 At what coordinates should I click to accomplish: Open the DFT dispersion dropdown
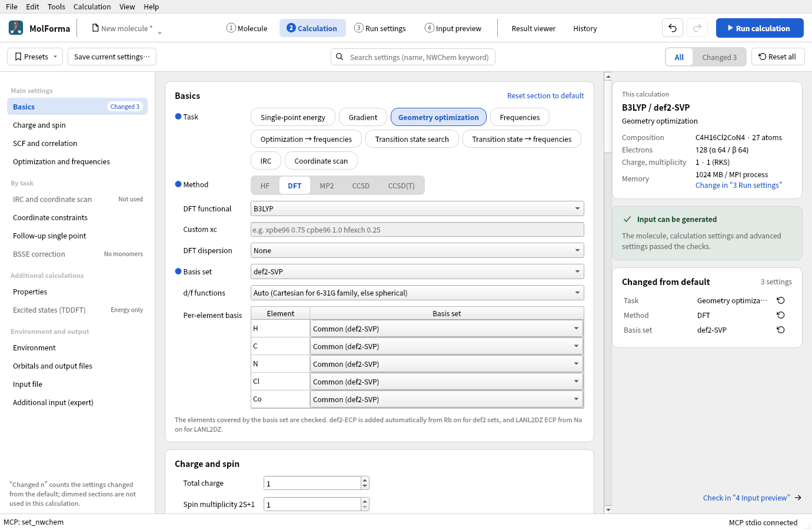coord(417,250)
